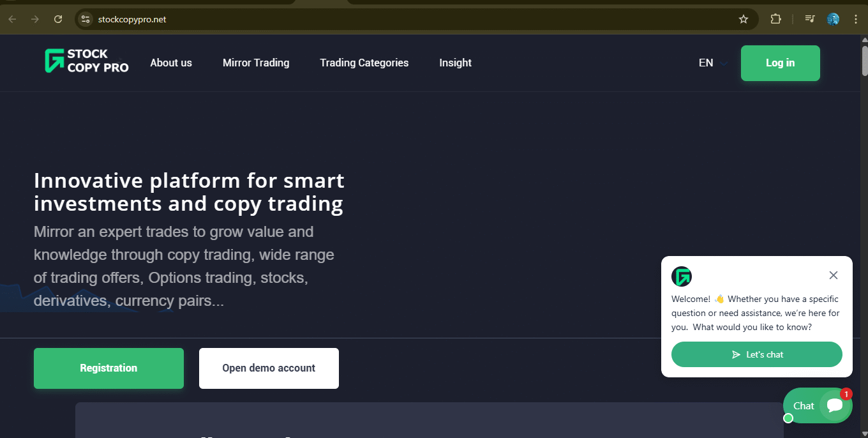This screenshot has height=438, width=868.
Task: Click the Stock Copy Pro logo
Action: 86,62
